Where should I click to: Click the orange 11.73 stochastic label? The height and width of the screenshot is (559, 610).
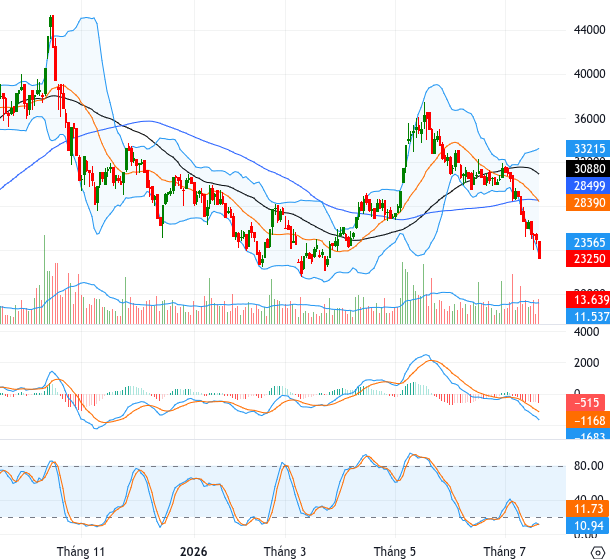[588, 508]
